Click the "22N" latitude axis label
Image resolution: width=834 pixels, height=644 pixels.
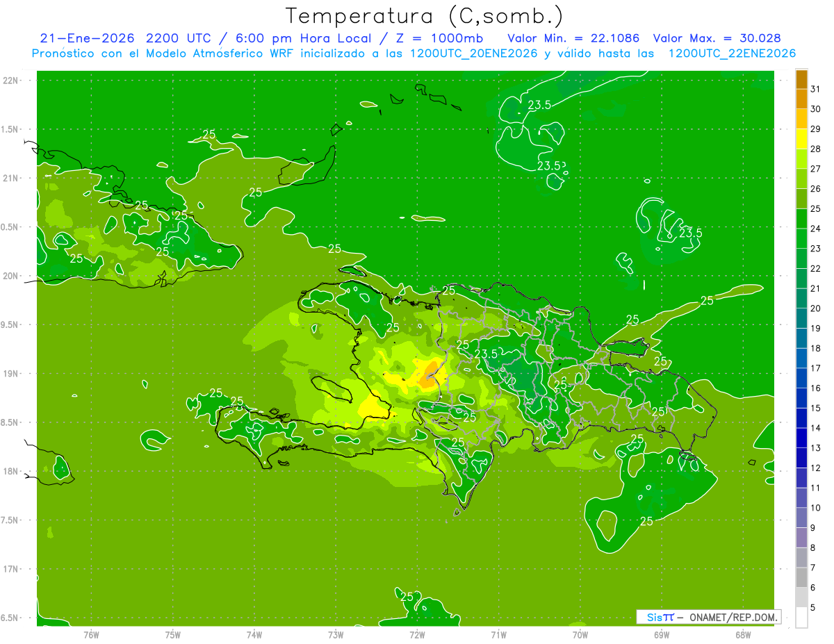click(x=11, y=80)
